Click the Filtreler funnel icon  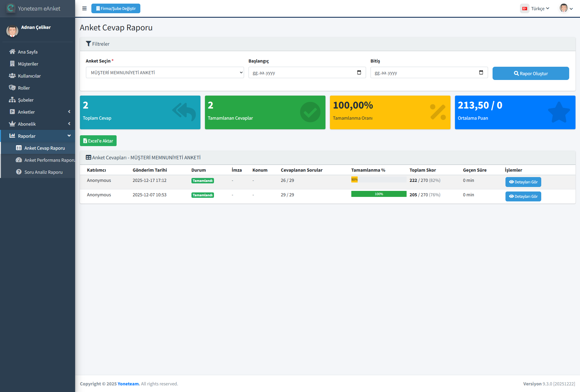[x=88, y=44]
